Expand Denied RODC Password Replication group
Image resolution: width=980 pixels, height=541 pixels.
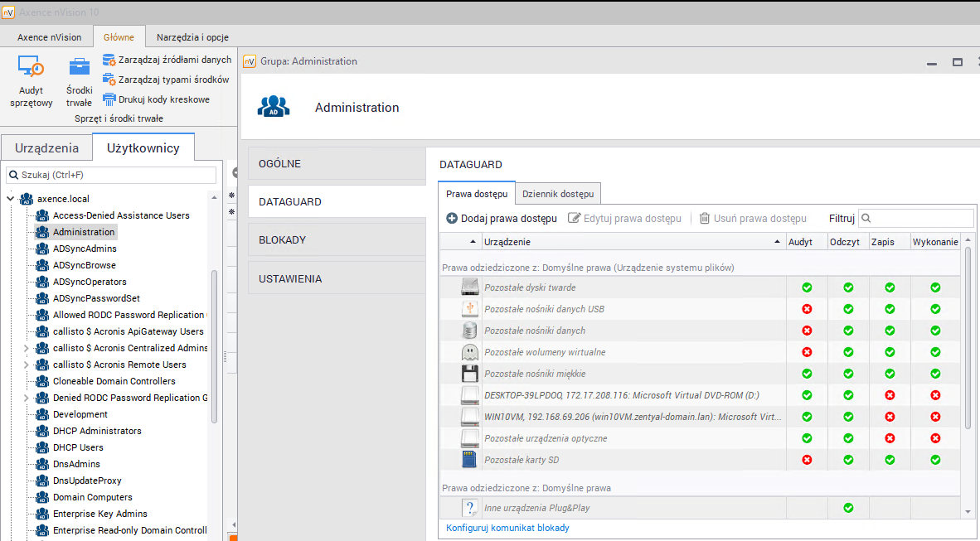pos(24,398)
